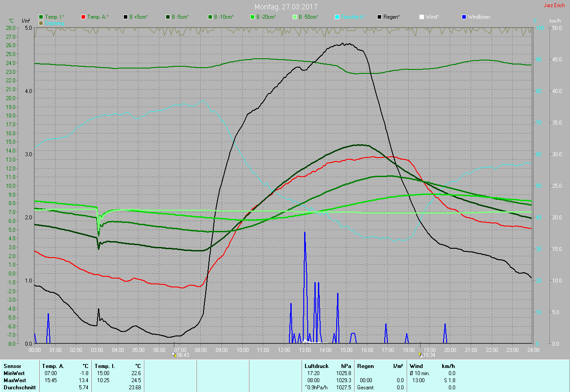Click the 'Durchschnitt' row label

click(x=19, y=388)
